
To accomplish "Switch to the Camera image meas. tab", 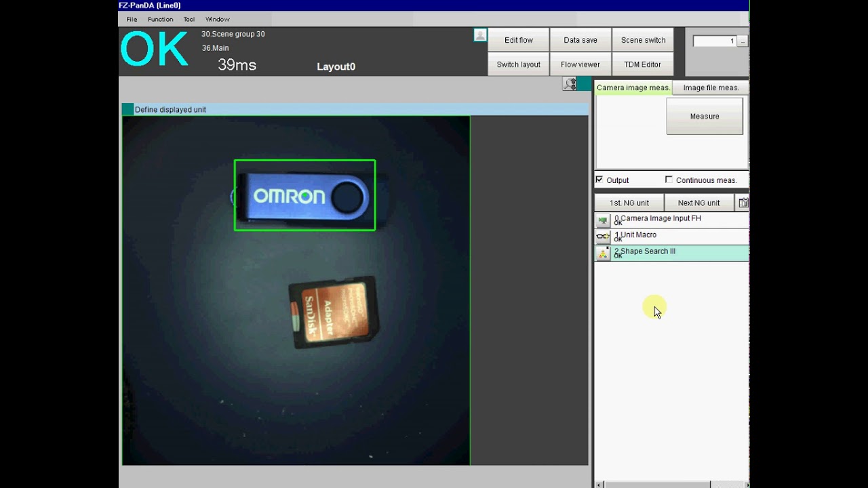I will [633, 87].
